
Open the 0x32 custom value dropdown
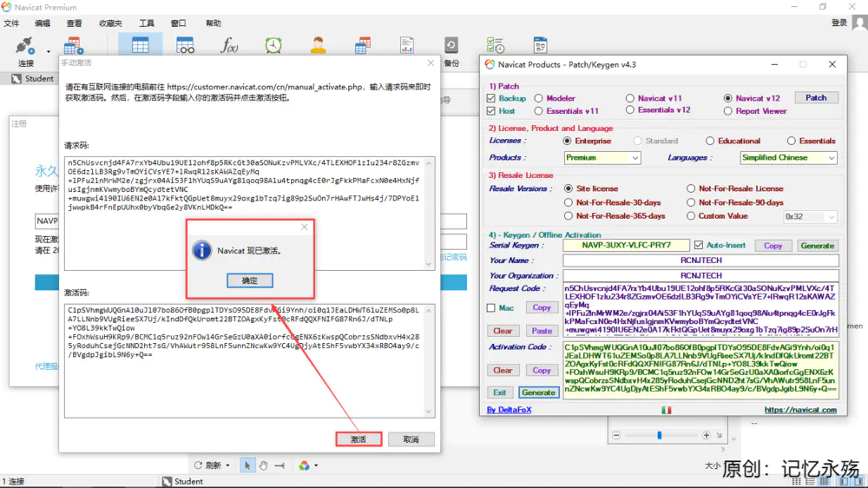pyautogui.click(x=810, y=216)
